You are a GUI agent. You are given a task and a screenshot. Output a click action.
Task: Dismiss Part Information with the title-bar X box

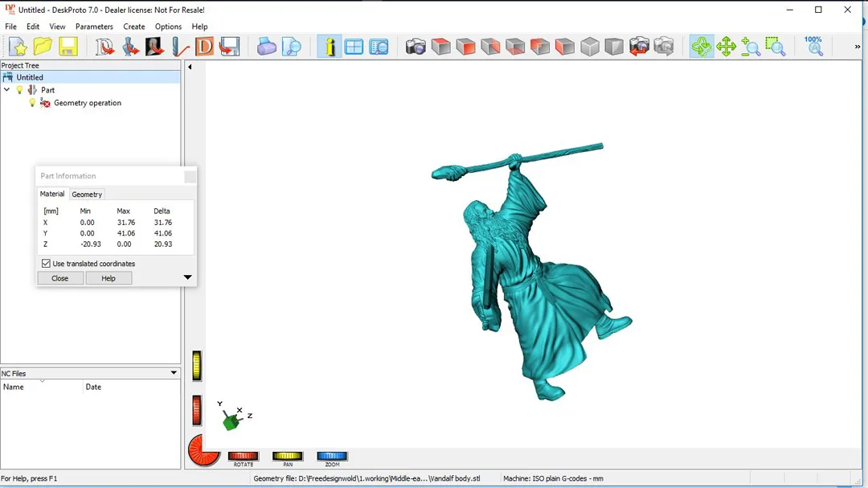(190, 176)
